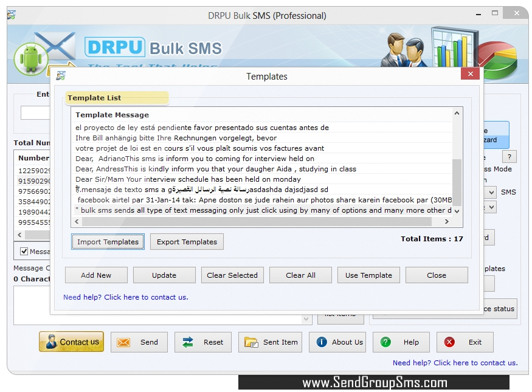Click the Exit red cross icon
This screenshot has width=532, height=392.
point(449,342)
